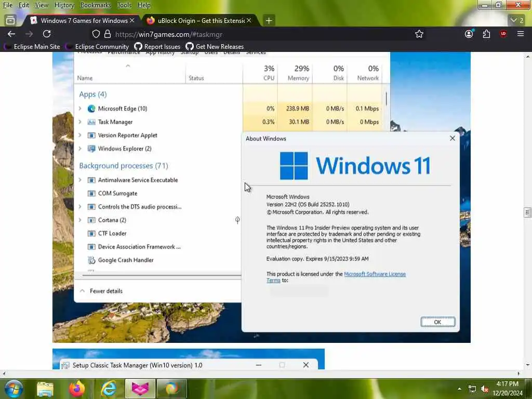Screen dimensions: 532x399
Task: Open the Help menu
Action: (144, 5)
